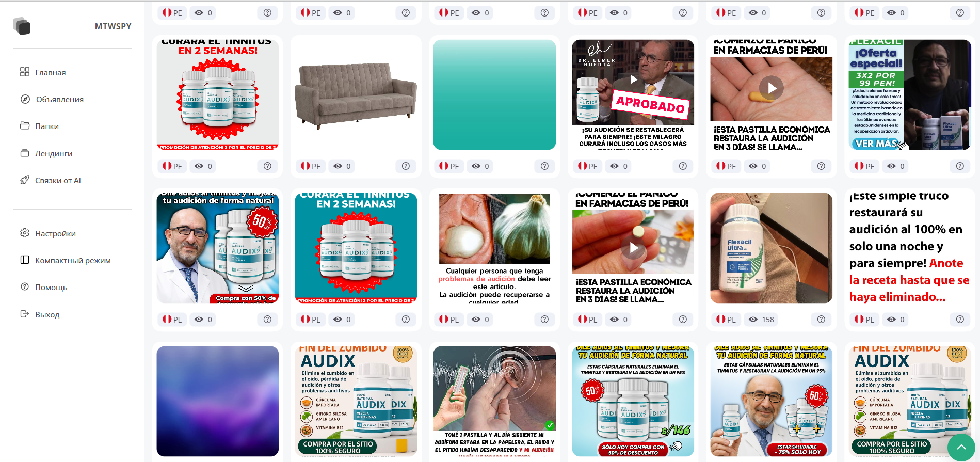Click the Помощь question mark icon
This screenshot has height=462, width=980.
(25, 286)
